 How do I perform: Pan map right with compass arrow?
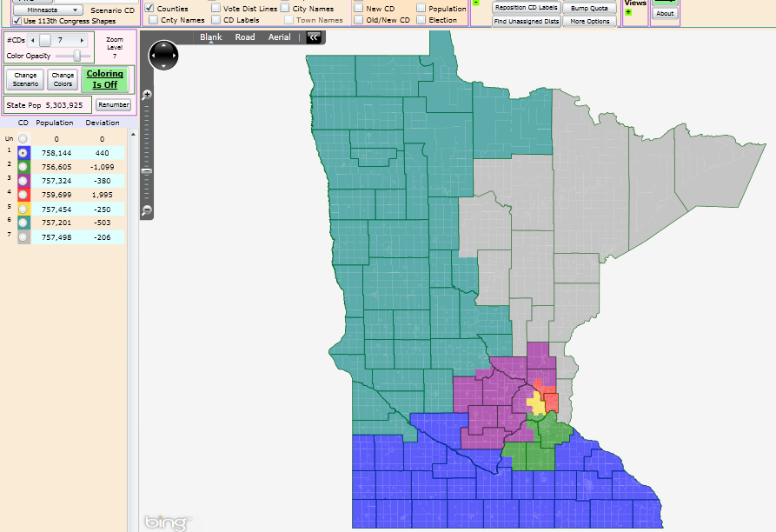tap(174, 56)
